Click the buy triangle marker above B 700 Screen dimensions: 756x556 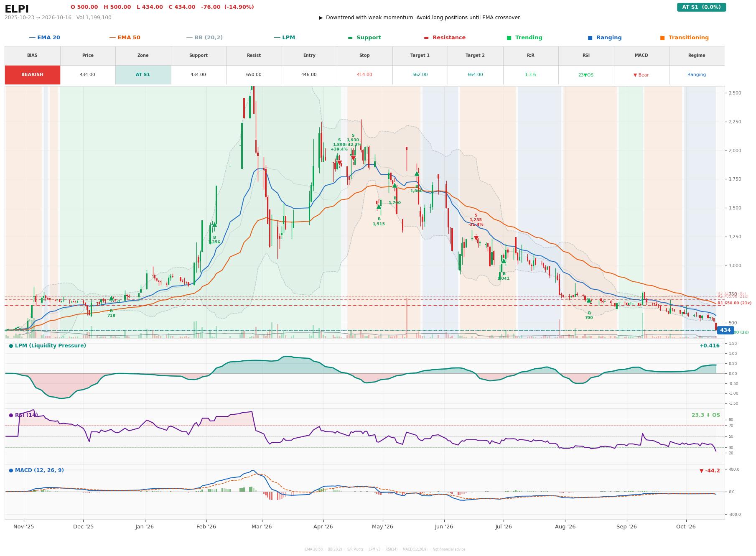(x=589, y=300)
